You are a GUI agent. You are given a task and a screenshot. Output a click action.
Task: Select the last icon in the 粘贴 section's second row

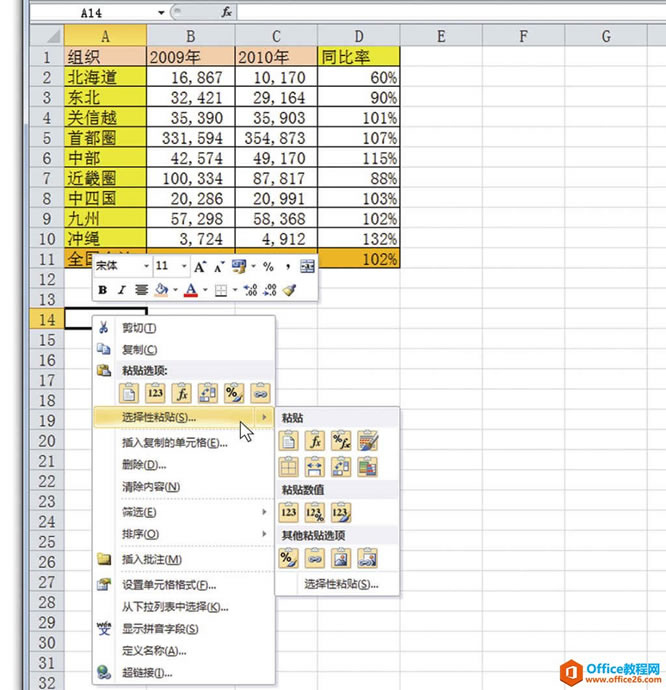coord(368,467)
